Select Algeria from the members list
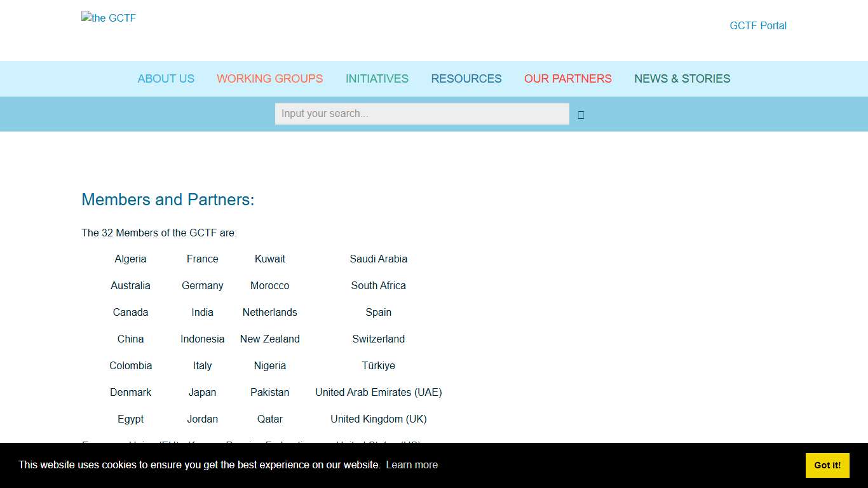Viewport: 868px width, 488px height. point(130,259)
